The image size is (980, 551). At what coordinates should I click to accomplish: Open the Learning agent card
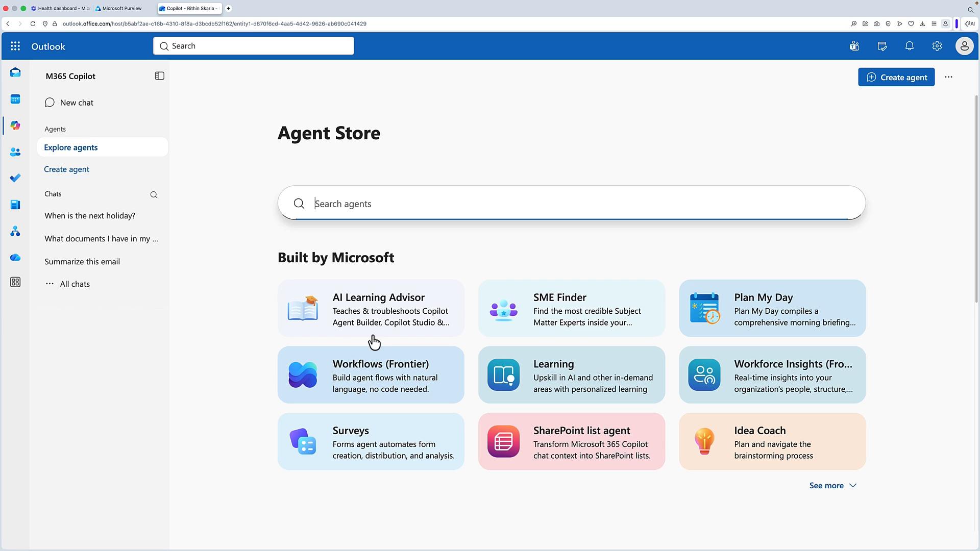pos(572,375)
